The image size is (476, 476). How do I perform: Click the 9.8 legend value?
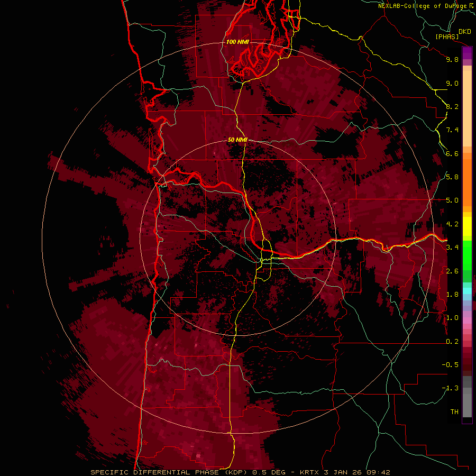(452, 59)
